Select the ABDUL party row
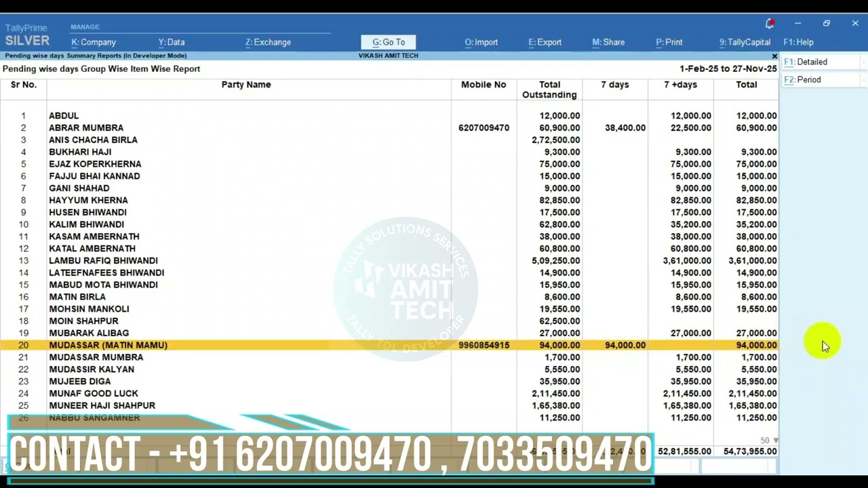 click(x=389, y=116)
